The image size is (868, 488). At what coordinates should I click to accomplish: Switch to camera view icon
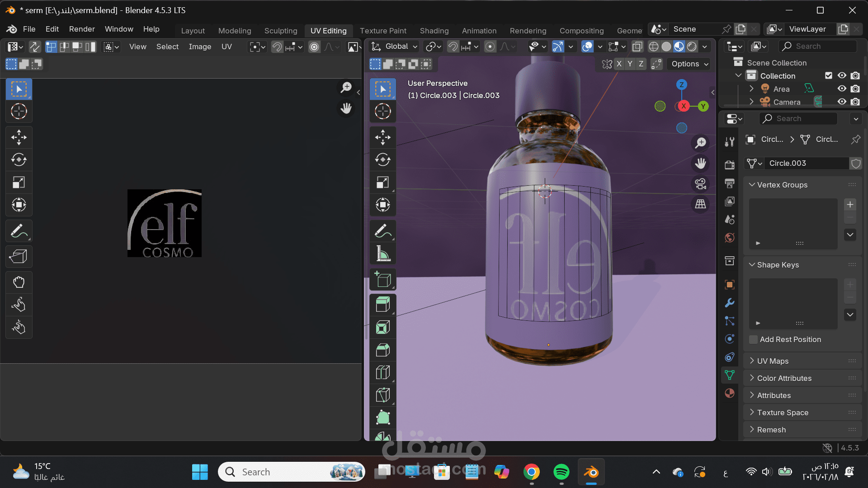tap(700, 184)
